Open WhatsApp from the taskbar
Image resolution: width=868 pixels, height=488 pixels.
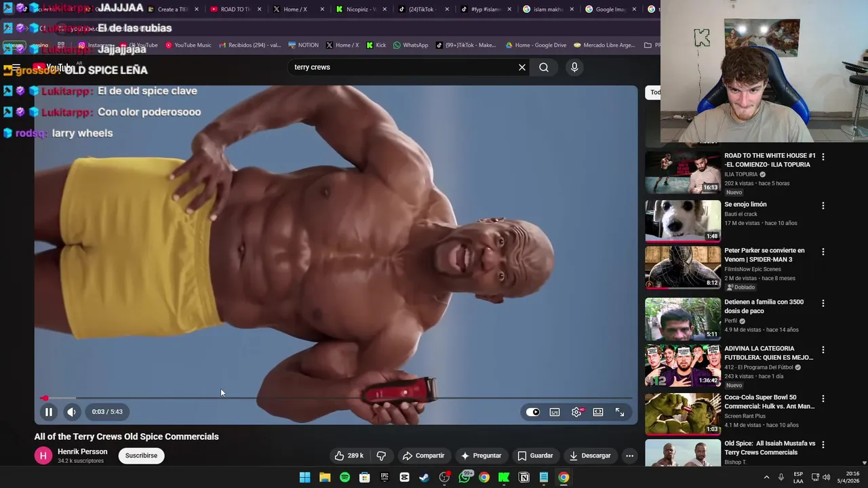pyautogui.click(x=465, y=477)
